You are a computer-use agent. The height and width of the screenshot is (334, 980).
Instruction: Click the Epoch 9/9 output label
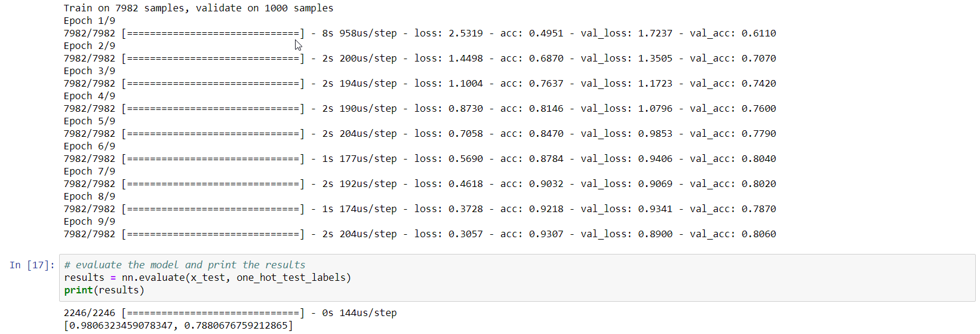pos(90,222)
